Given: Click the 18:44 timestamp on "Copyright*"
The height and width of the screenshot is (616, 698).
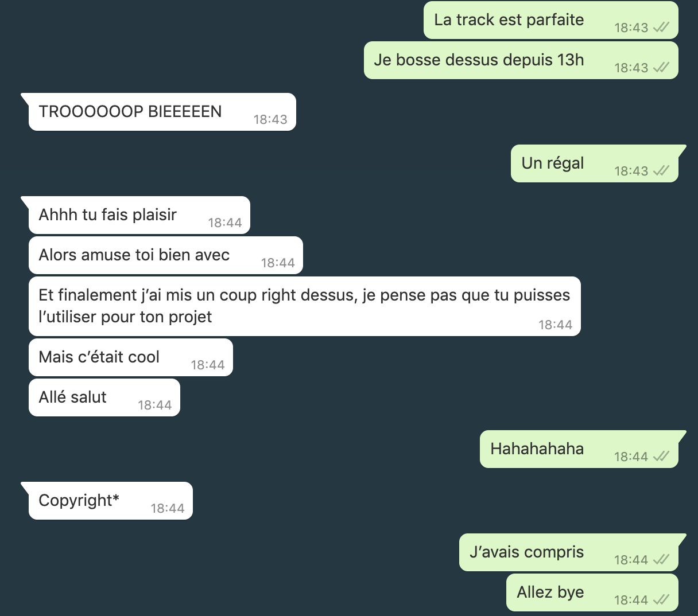Looking at the screenshot, I should point(168,508).
